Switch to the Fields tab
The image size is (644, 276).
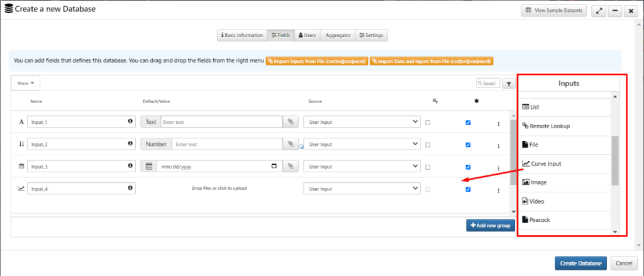280,35
